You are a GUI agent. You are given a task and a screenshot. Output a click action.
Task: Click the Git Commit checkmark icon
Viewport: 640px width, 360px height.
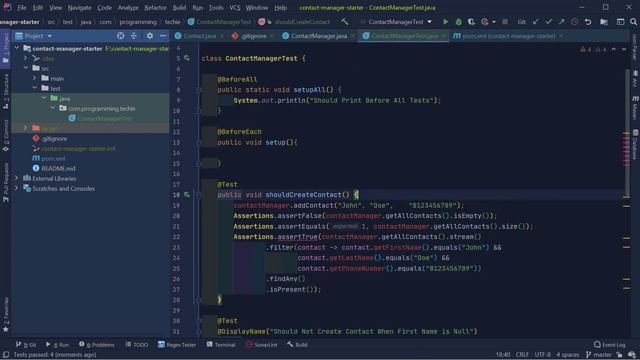(x=549, y=22)
